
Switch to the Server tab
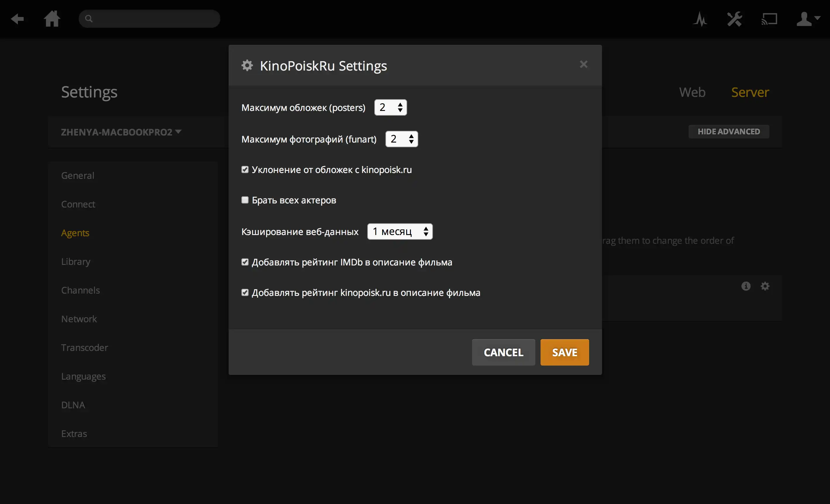coord(750,91)
